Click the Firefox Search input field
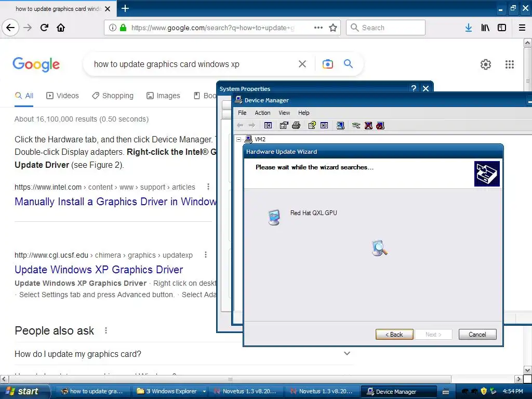 tap(386, 28)
